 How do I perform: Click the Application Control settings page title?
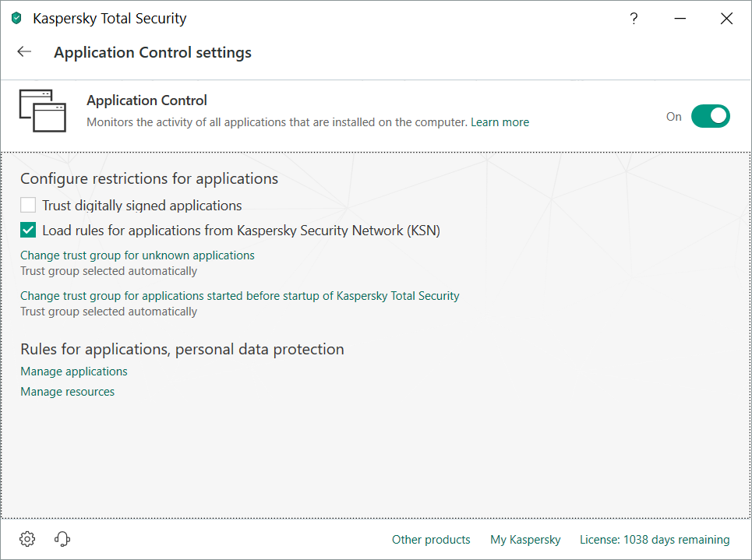point(153,53)
